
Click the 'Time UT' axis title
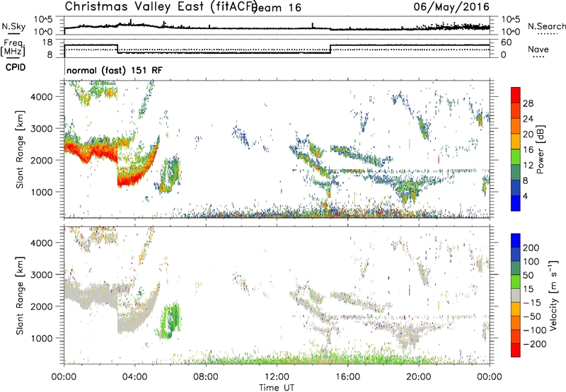point(277,387)
